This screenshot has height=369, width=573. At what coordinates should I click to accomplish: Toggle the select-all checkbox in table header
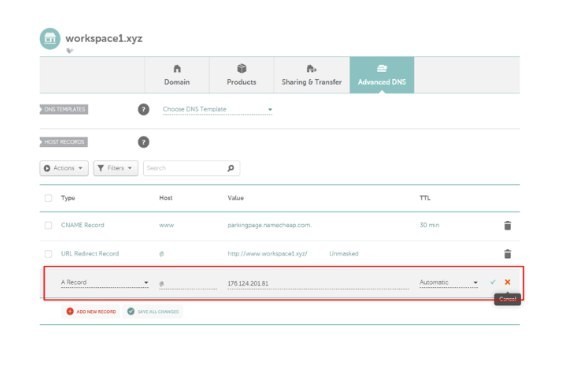[48, 198]
